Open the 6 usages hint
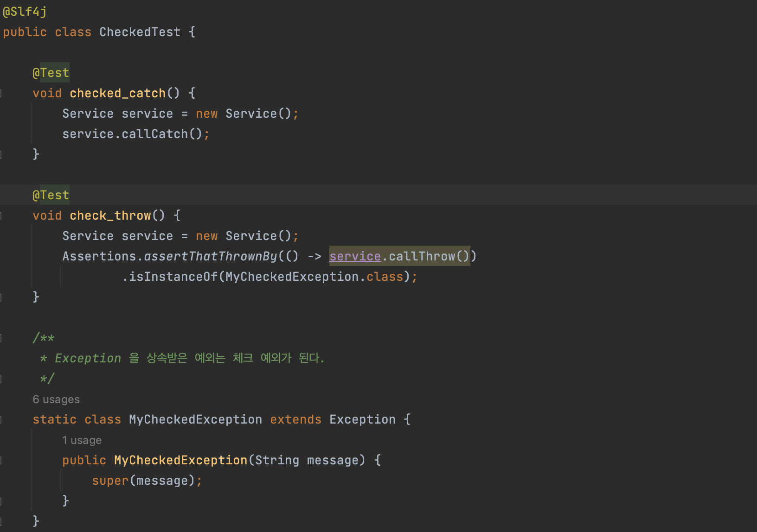 (x=56, y=399)
